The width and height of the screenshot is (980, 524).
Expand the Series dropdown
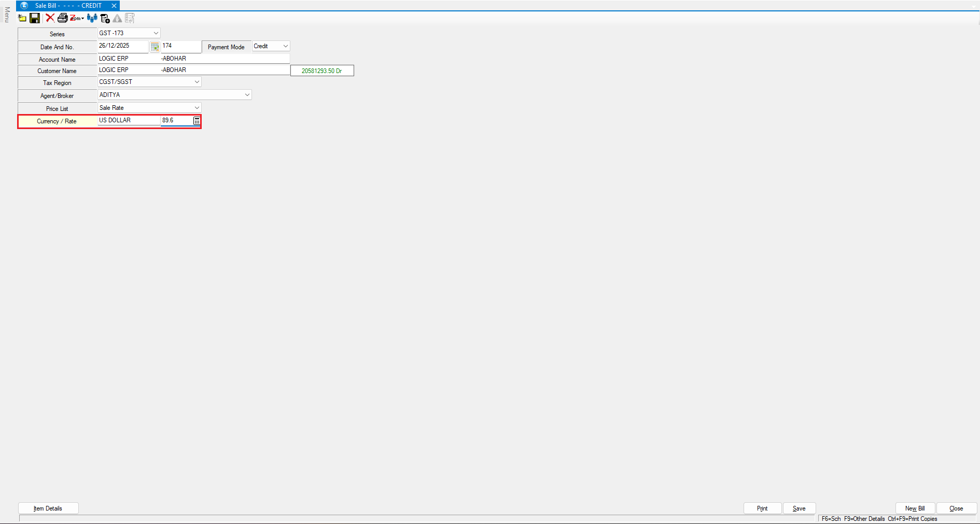pos(156,33)
